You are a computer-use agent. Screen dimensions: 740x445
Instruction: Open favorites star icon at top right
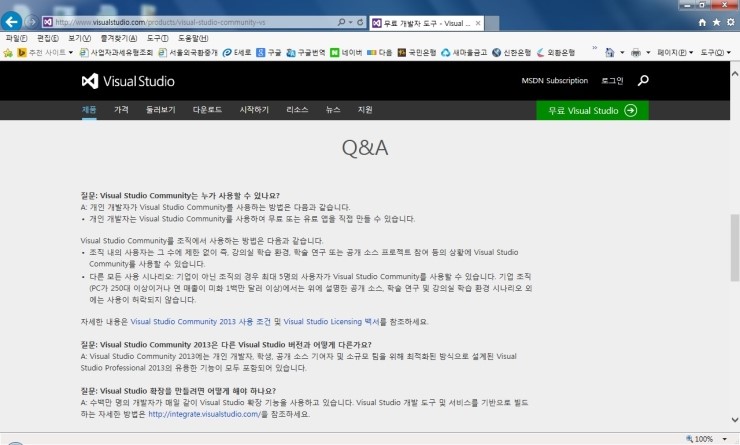click(x=716, y=22)
